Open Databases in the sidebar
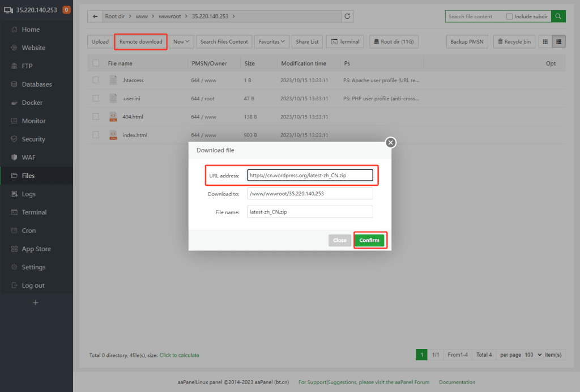580x392 pixels. coord(36,84)
